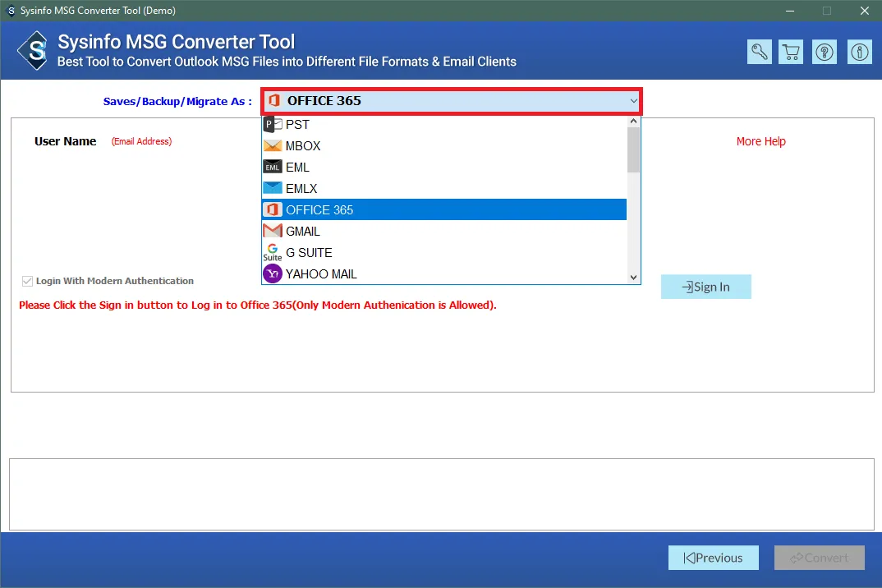Pick EMLX from the list
The image size is (882, 588).
[301, 189]
